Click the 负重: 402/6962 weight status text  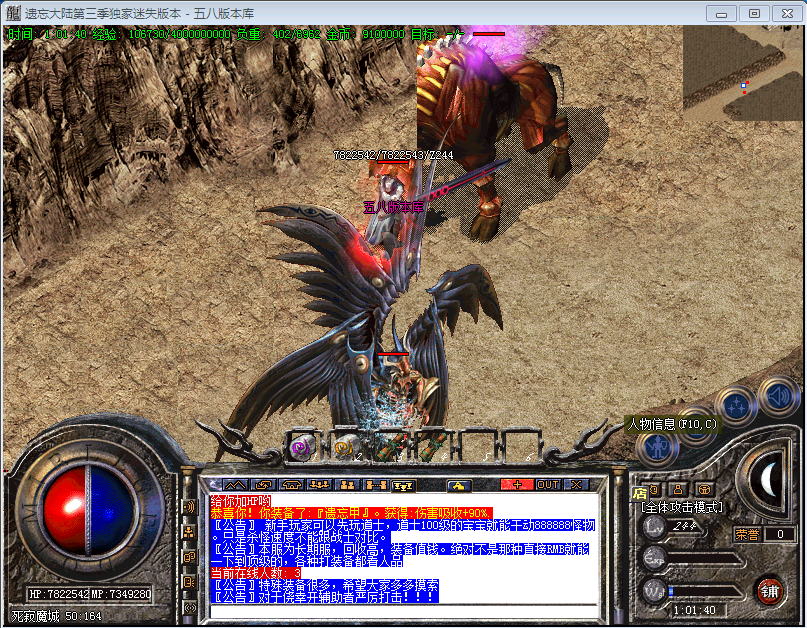point(278,34)
